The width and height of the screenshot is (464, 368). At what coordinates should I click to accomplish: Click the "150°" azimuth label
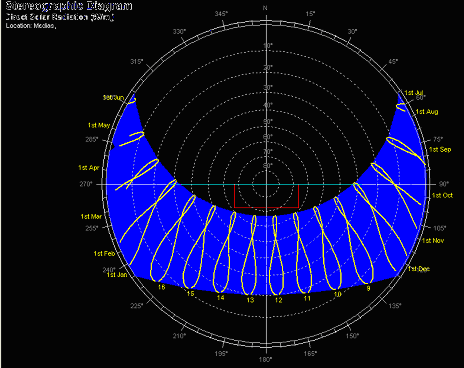[352, 336]
